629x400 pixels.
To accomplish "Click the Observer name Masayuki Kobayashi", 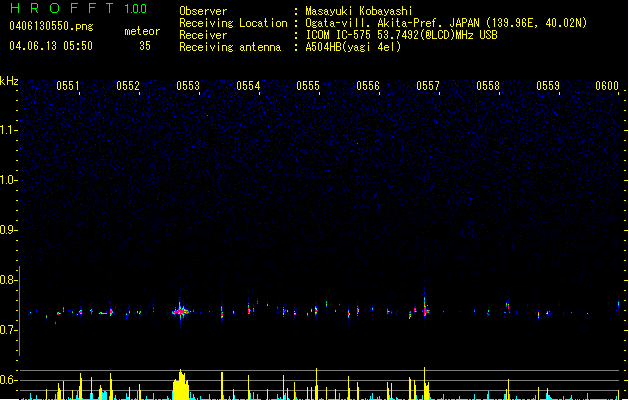I will tap(359, 11).
